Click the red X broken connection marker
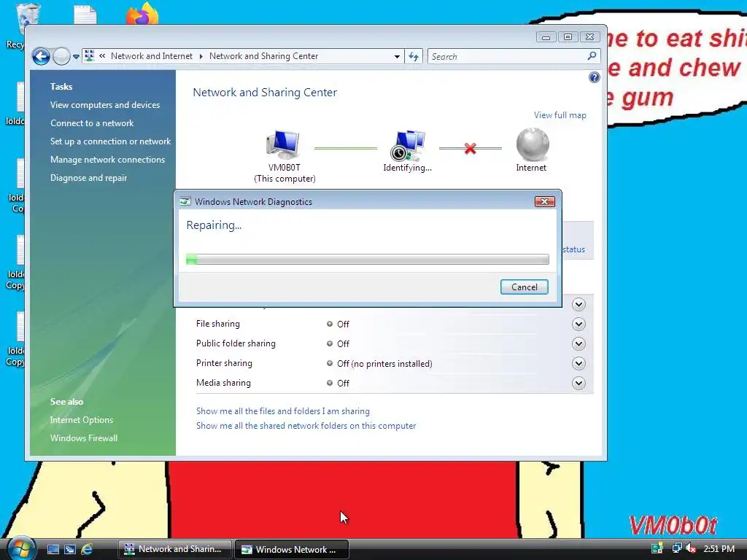Screen dimensions: 747x560 click(x=471, y=149)
